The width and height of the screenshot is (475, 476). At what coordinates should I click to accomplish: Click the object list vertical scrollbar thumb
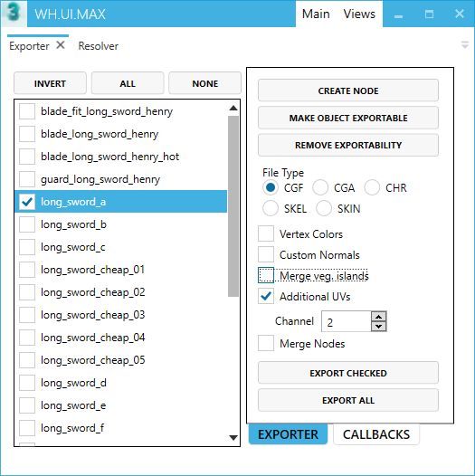233,206
